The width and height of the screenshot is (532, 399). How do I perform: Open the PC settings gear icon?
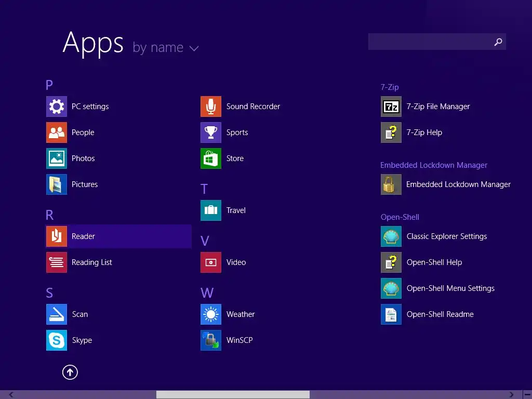click(56, 107)
